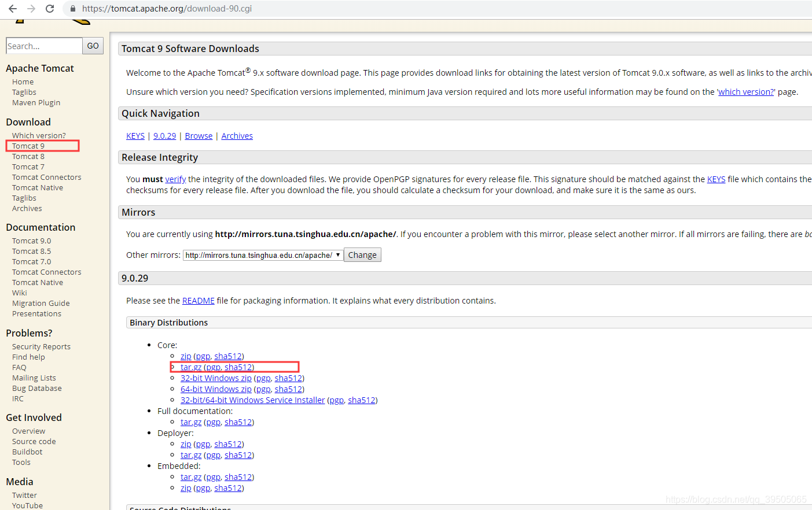Click the GO search button

93,46
